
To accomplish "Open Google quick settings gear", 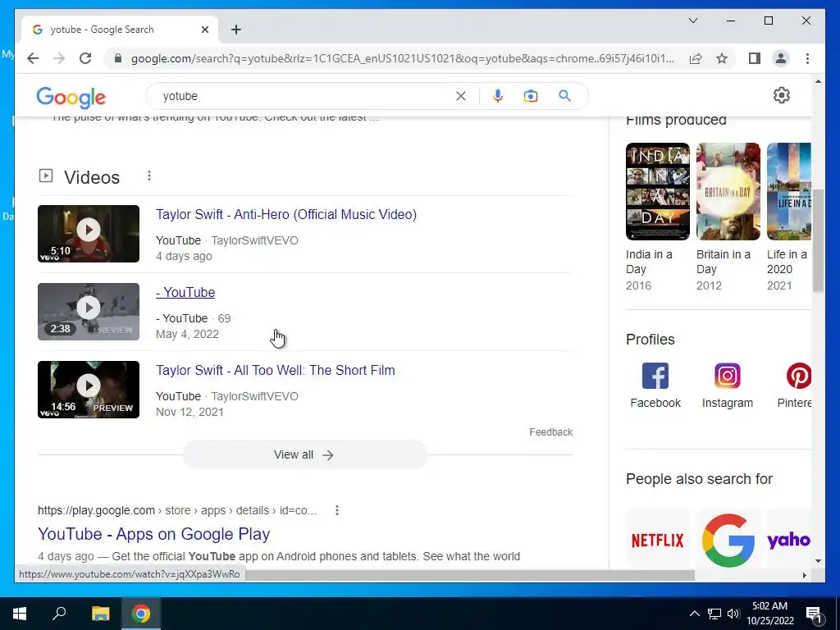I will [x=782, y=95].
